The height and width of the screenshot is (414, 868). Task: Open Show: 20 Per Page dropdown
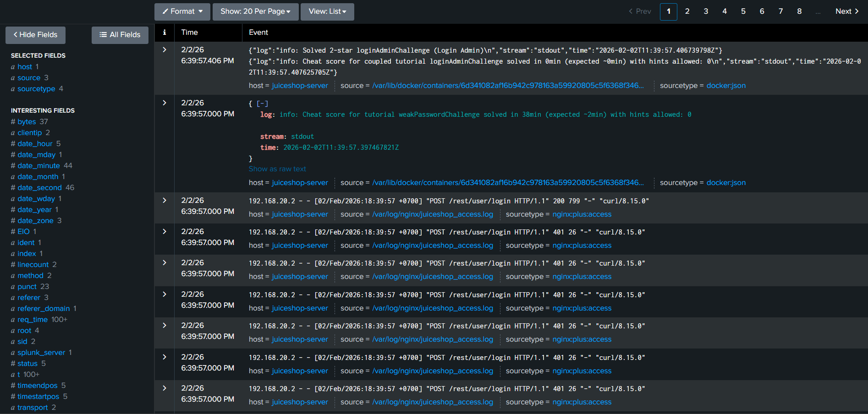coord(255,11)
